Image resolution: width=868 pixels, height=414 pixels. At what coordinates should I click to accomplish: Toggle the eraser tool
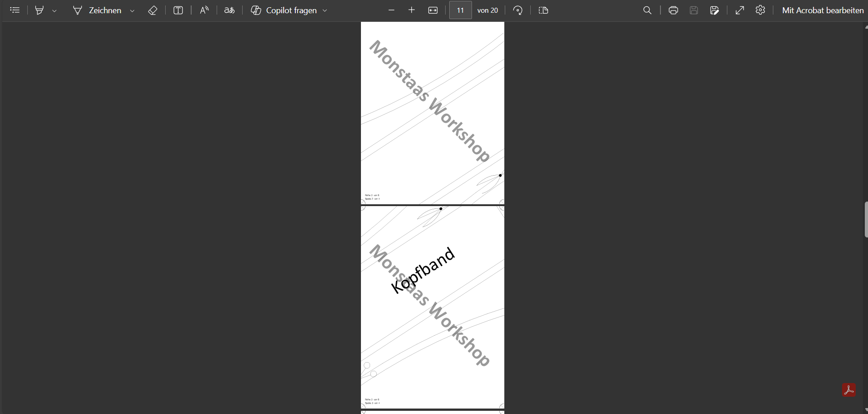tap(153, 10)
